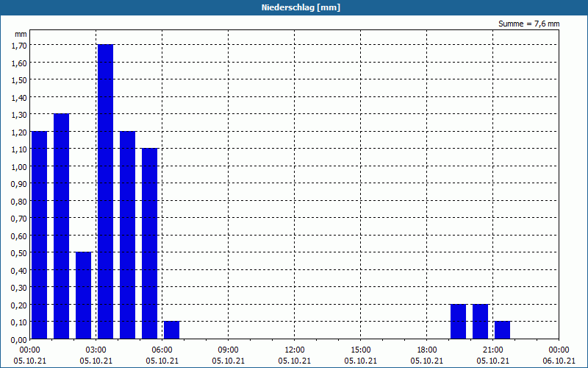The image size is (588, 368).
Task: Click the y-axis value "0,20"
Action: (20, 305)
